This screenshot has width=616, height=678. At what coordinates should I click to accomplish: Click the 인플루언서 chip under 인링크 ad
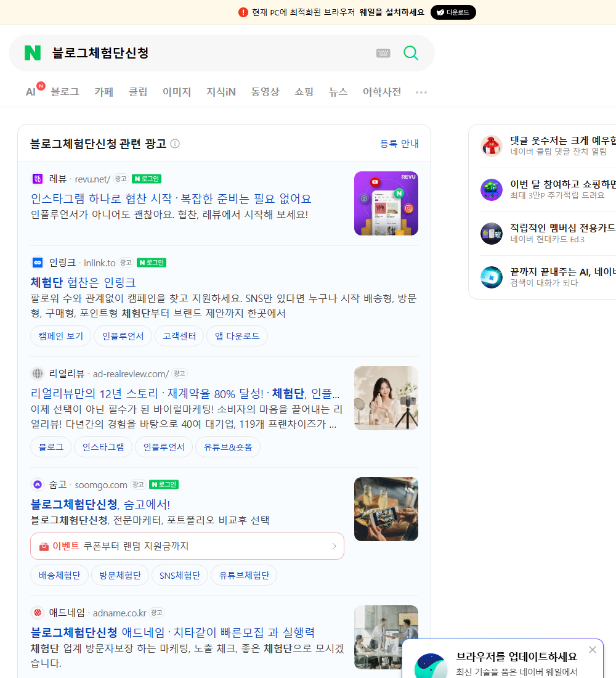click(x=123, y=336)
